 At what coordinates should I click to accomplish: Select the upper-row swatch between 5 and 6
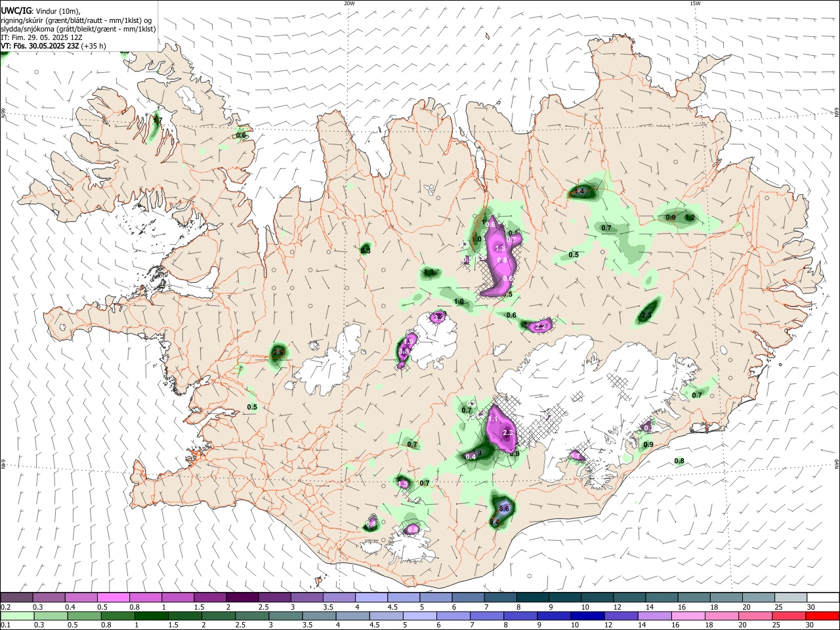[435, 597]
